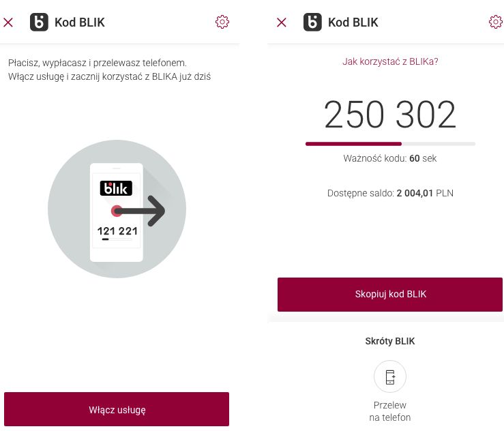Open settings gear on the generated code screen

pyautogui.click(x=496, y=22)
